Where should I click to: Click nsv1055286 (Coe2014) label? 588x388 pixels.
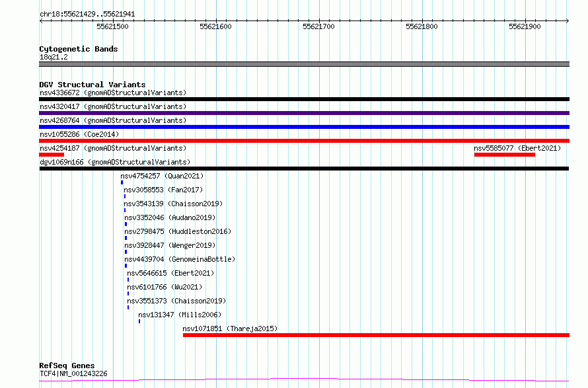(79, 134)
